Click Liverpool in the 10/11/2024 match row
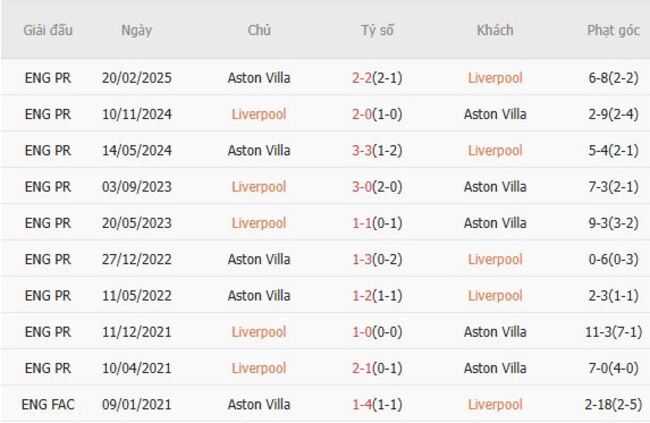Image resolution: width=650 pixels, height=423 pixels. [259, 114]
